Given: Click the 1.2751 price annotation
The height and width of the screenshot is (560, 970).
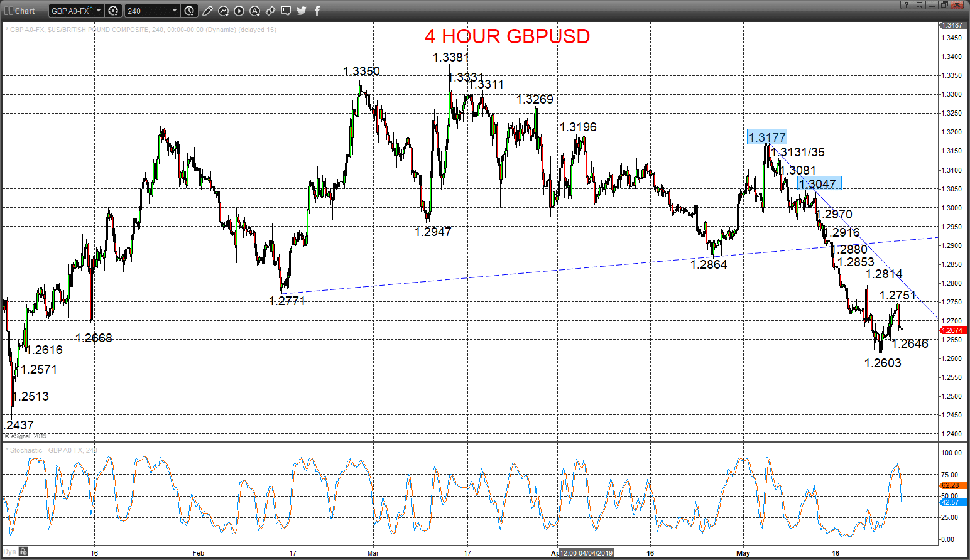Looking at the screenshot, I should tap(897, 295).
